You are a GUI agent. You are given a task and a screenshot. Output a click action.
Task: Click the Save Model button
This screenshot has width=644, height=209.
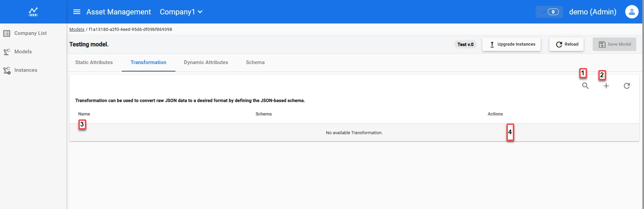[614, 44]
